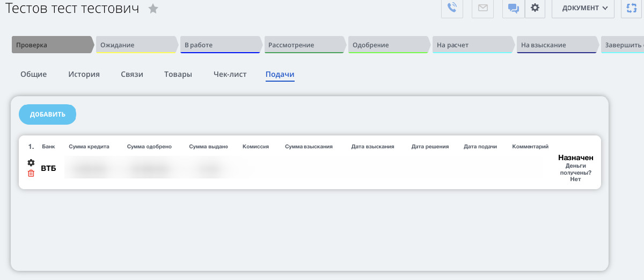Click the settings gear in top toolbar
Image resolution: width=644 pixels, height=280 pixels.
pyautogui.click(x=535, y=8)
